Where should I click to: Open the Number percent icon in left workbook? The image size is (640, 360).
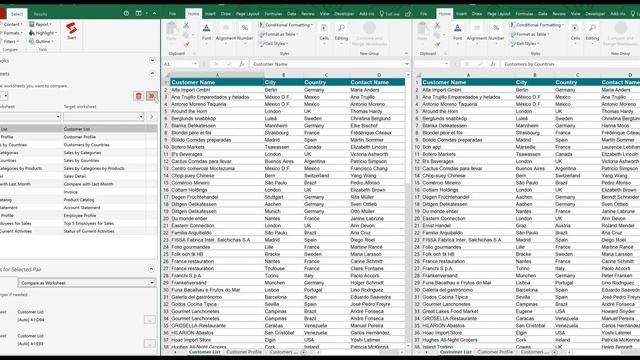point(245,28)
